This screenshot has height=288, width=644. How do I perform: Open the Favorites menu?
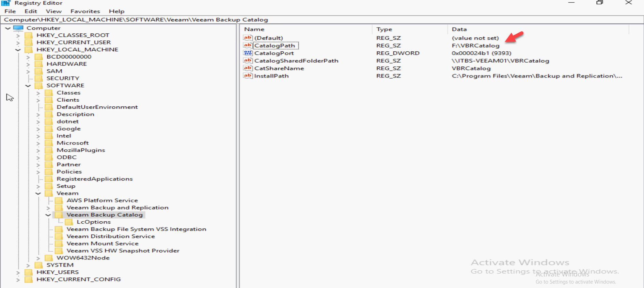click(x=85, y=11)
